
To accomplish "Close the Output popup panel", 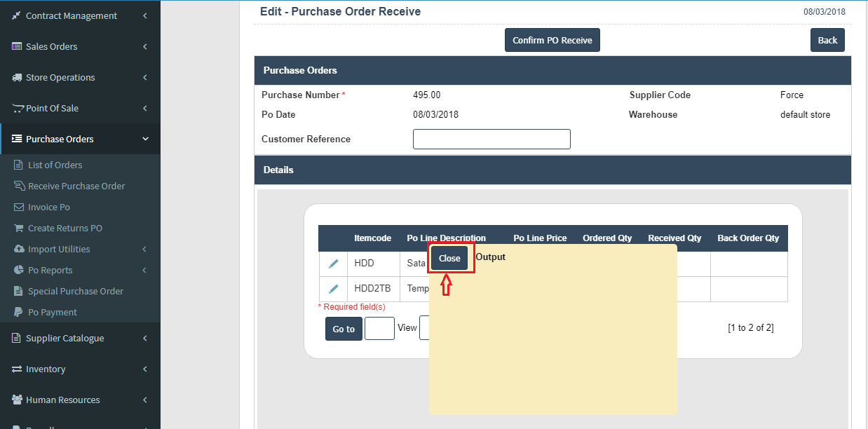I will point(449,258).
